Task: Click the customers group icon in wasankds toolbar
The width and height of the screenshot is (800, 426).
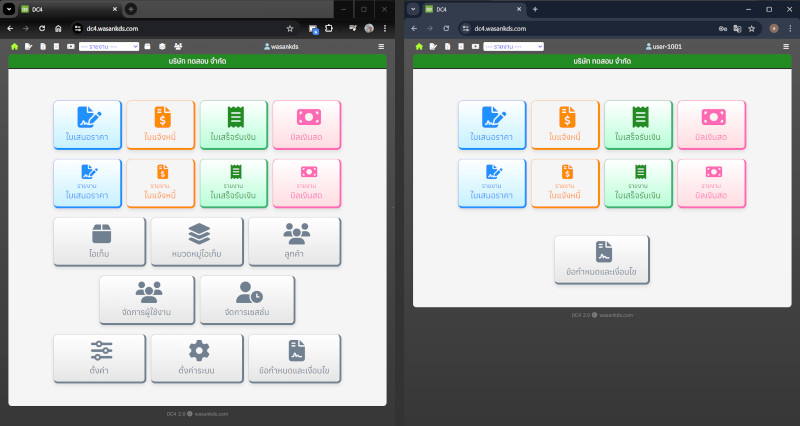Action: (178, 47)
